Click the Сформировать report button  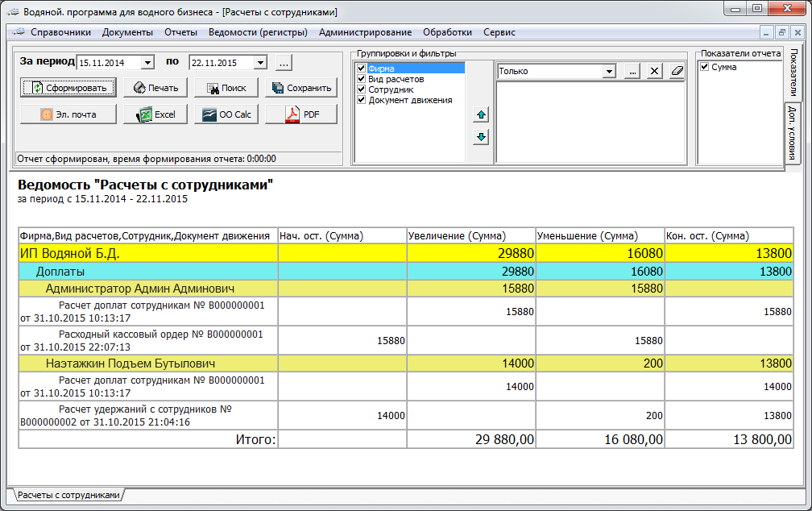(68, 88)
